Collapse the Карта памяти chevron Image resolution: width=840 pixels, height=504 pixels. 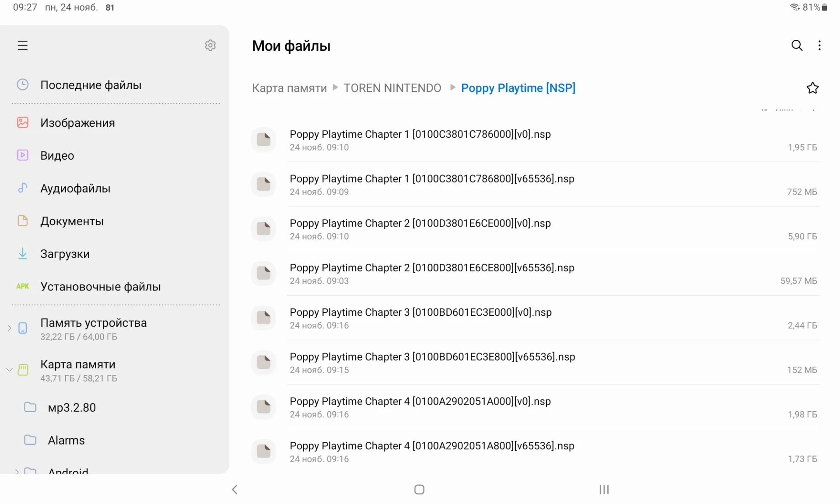pyautogui.click(x=9, y=370)
